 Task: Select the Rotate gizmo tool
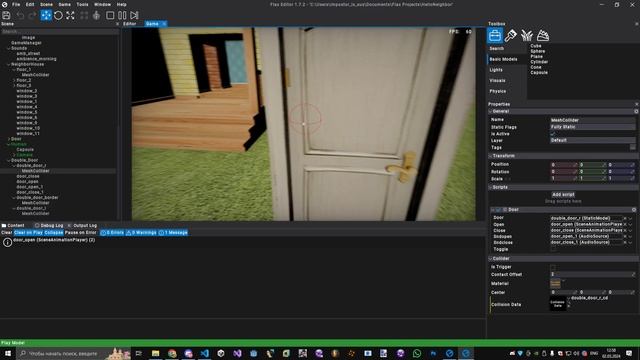tap(58, 16)
